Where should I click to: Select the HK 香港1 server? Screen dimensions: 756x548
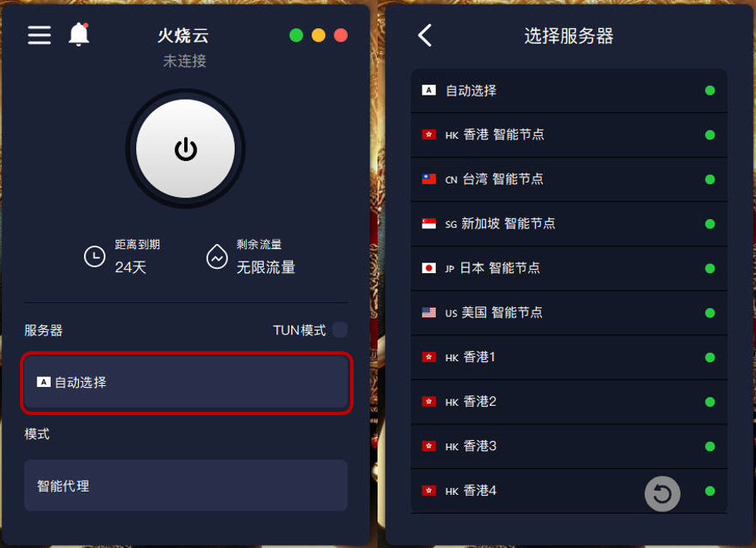[x=569, y=358]
